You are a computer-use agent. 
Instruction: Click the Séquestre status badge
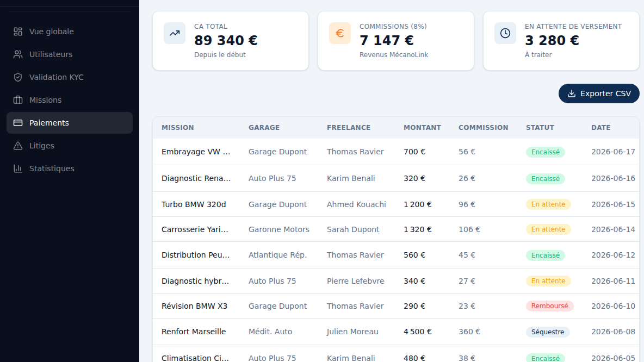(x=548, y=332)
